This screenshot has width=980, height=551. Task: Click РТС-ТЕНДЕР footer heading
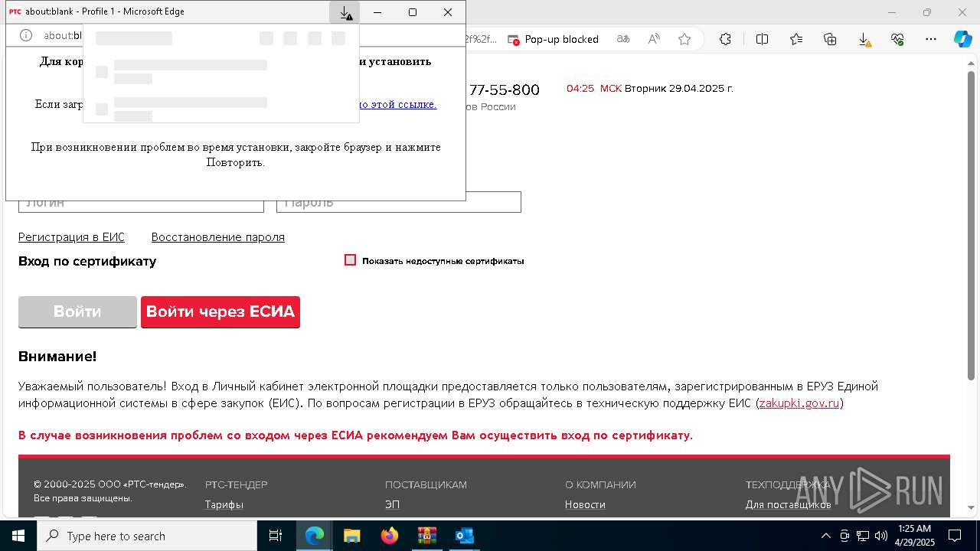tap(236, 484)
